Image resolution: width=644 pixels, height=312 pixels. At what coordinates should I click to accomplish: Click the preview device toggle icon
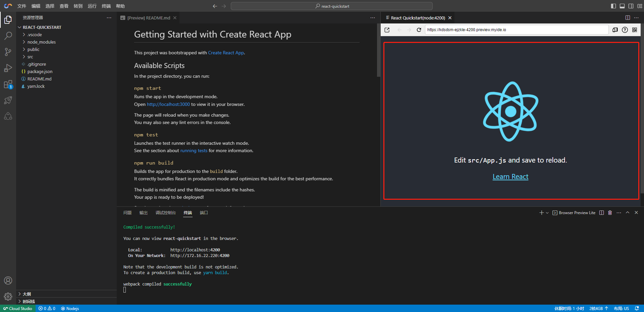615,30
